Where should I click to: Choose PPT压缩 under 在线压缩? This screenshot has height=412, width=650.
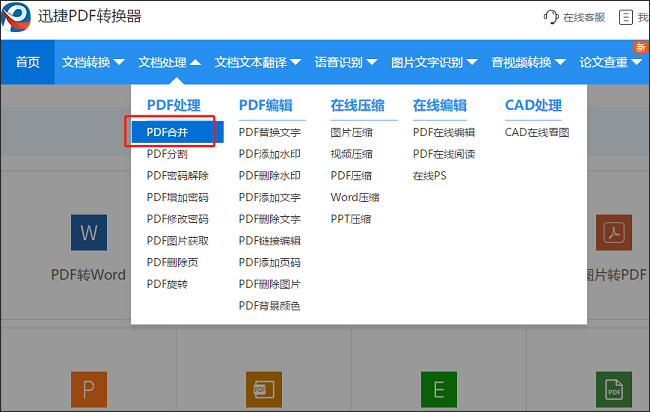coord(351,219)
